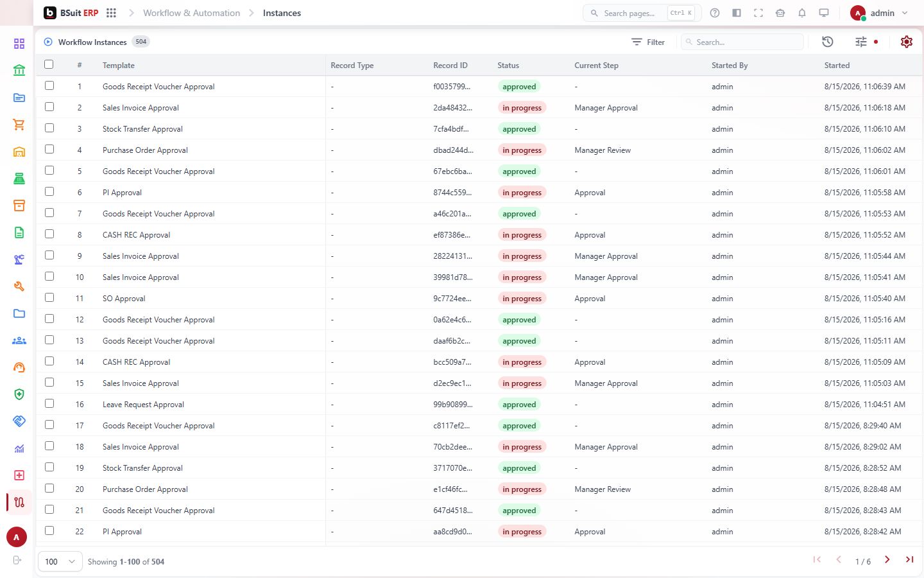Enter fullscreen mode via the header icon
Screen dimensions: 924x578
(x=758, y=13)
